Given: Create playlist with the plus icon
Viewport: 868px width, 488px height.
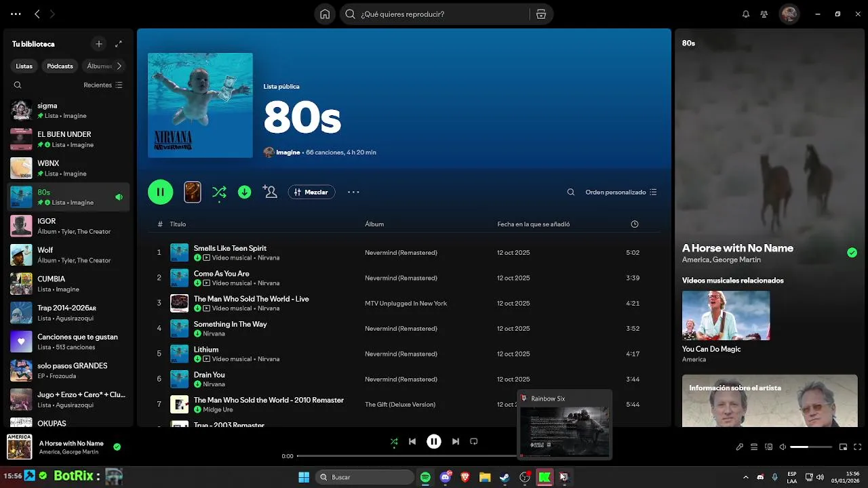Looking at the screenshot, I should click(99, 44).
